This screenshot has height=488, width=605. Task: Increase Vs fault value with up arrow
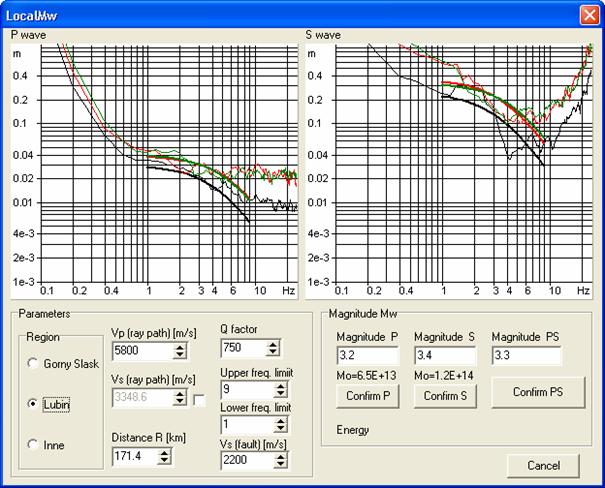281,457
